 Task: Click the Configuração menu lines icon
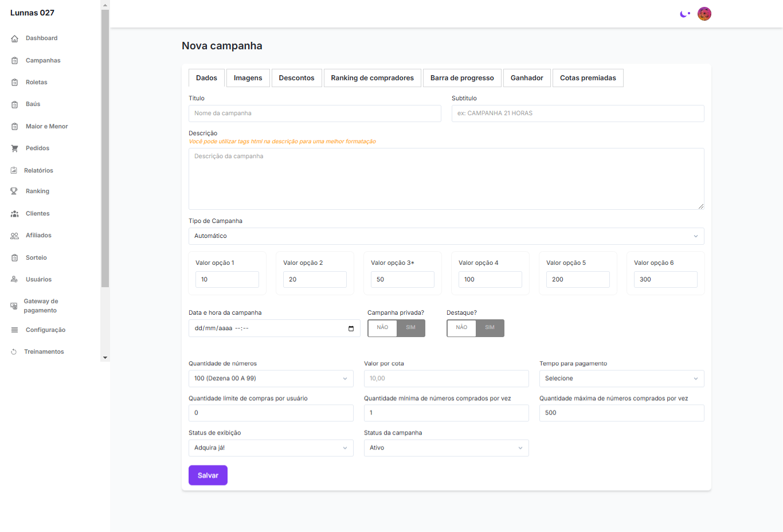15,330
